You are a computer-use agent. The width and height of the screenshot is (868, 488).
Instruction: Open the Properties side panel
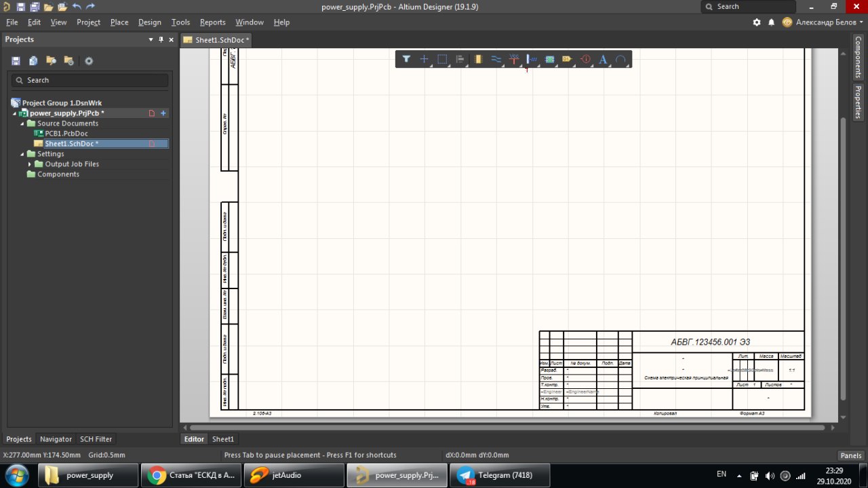click(x=858, y=102)
